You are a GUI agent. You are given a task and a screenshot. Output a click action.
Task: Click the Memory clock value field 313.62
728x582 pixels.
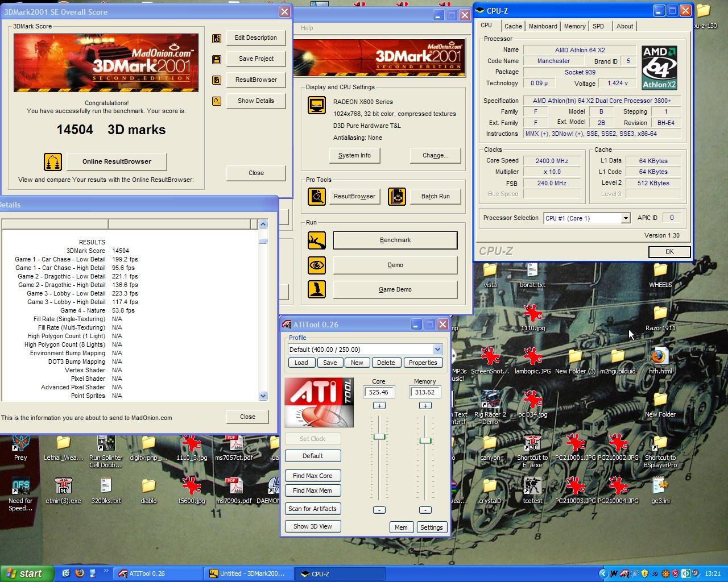click(425, 392)
